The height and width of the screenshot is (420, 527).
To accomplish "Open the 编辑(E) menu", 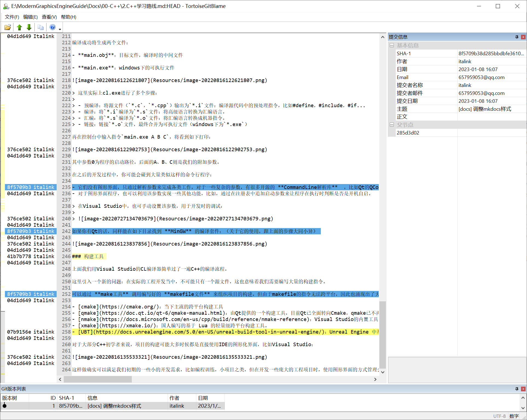I will tap(30, 17).
